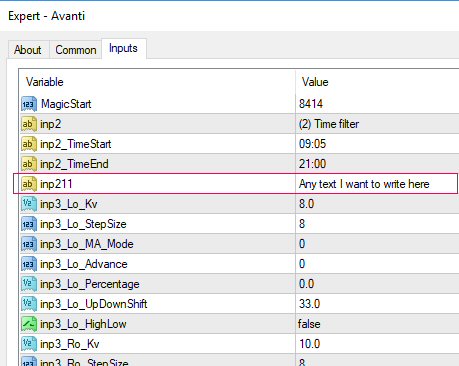Select the inp3_Lo_MA_Mode variable name
This screenshot has height=366, width=459.
coord(87,244)
